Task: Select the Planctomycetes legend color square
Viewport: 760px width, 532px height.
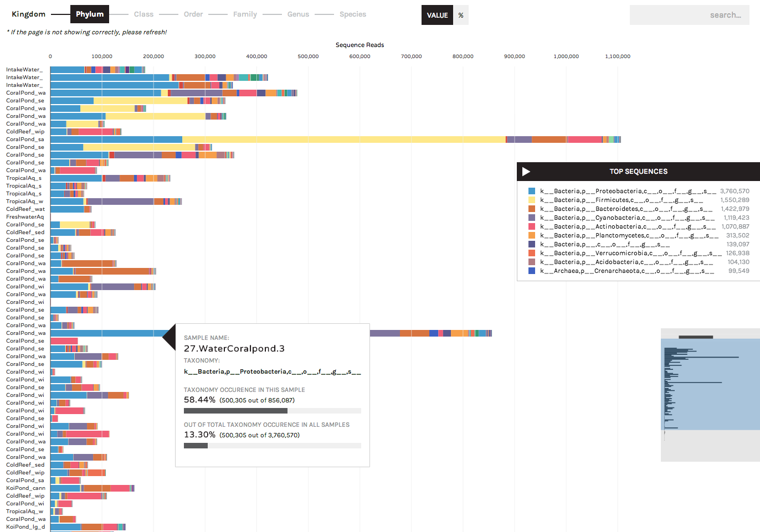Action: click(x=533, y=235)
